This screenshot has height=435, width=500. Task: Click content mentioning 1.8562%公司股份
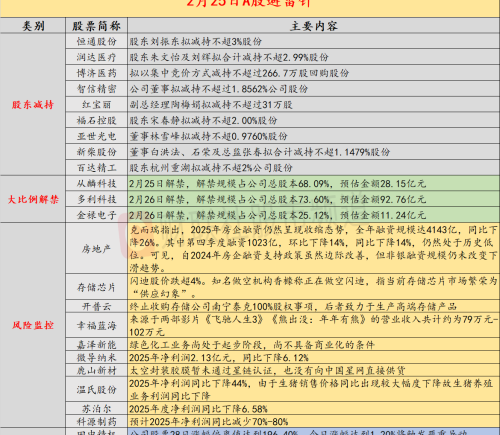[219, 89]
